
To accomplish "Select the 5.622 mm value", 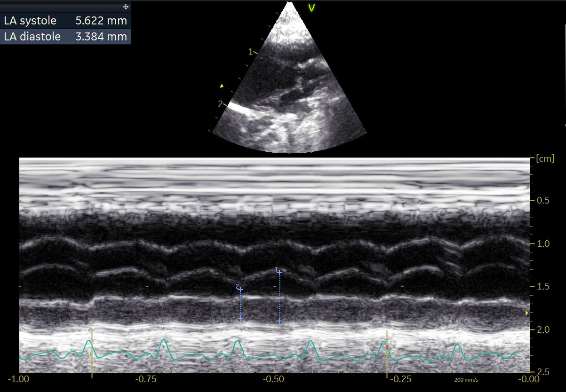I will coord(101,21).
